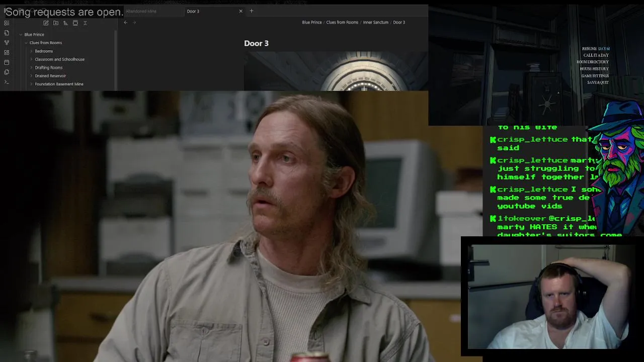The width and height of the screenshot is (644, 362).
Task: Click the file explorer vertical scrollbar
Action: click(116, 60)
